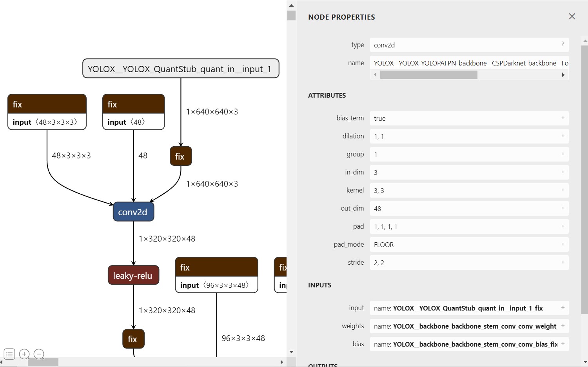Screen dimensions: 588x367
Task: Select the leaky-relu node in graph
Action: point(133,275)
